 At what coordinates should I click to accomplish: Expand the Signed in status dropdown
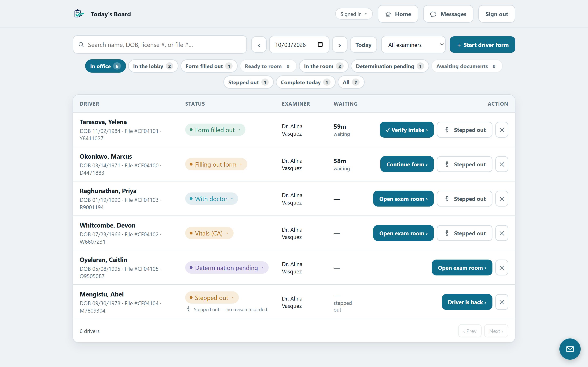[x=354, y=14]
